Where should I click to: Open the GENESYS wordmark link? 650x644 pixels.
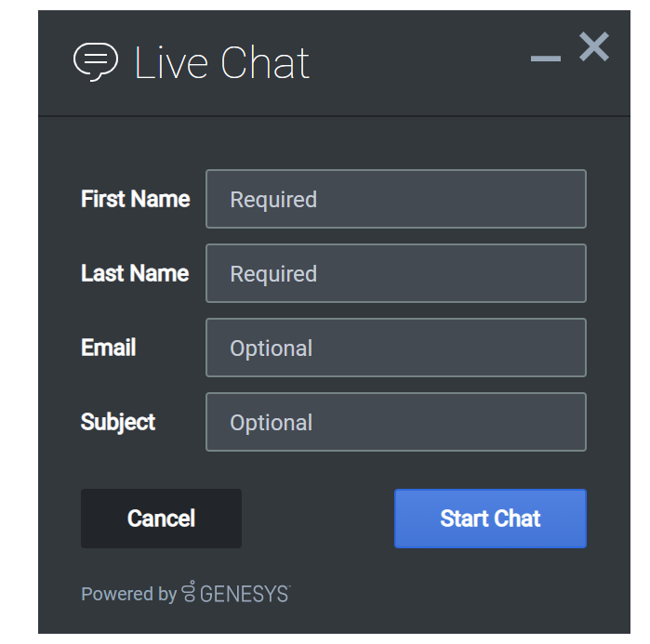tap(245, 594)
